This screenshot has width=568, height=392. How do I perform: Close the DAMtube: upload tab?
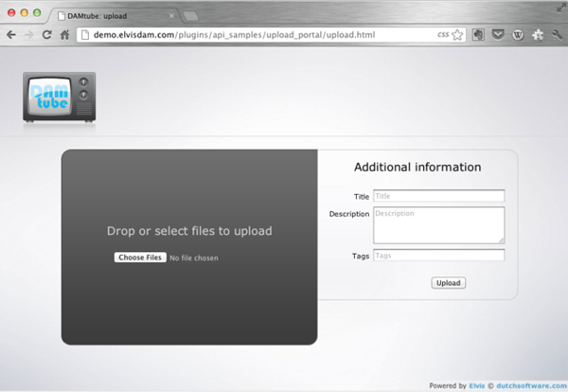point(171,16)
